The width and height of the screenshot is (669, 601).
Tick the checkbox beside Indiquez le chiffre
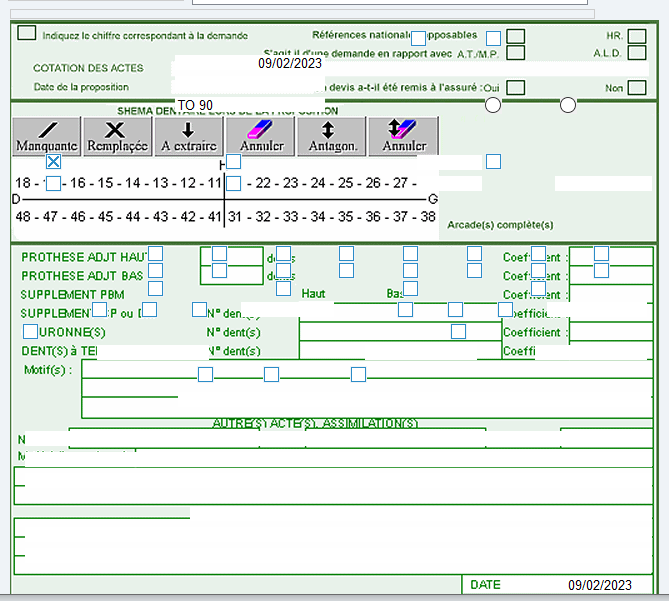click(26, 33)
